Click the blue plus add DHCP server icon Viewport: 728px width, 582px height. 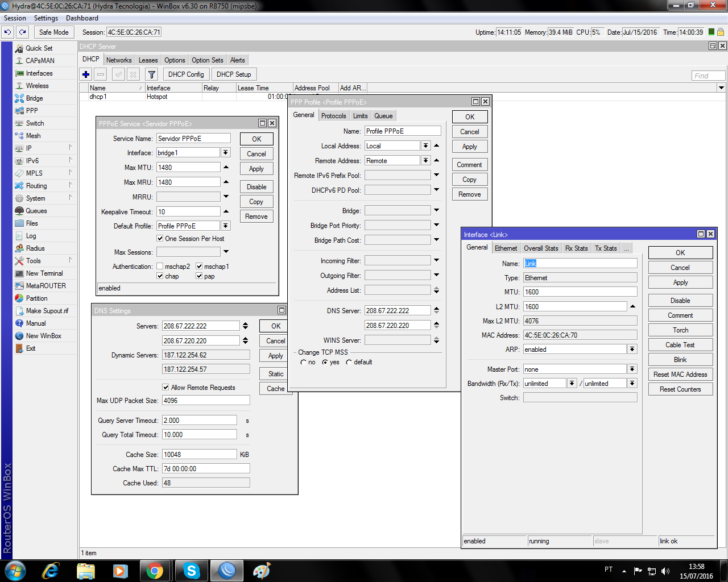[x=86, y=74]
